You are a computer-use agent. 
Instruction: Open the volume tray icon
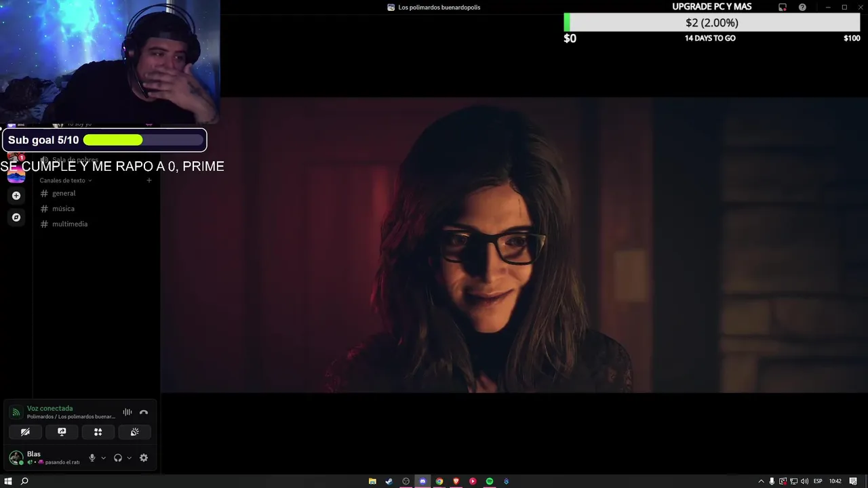805,481
